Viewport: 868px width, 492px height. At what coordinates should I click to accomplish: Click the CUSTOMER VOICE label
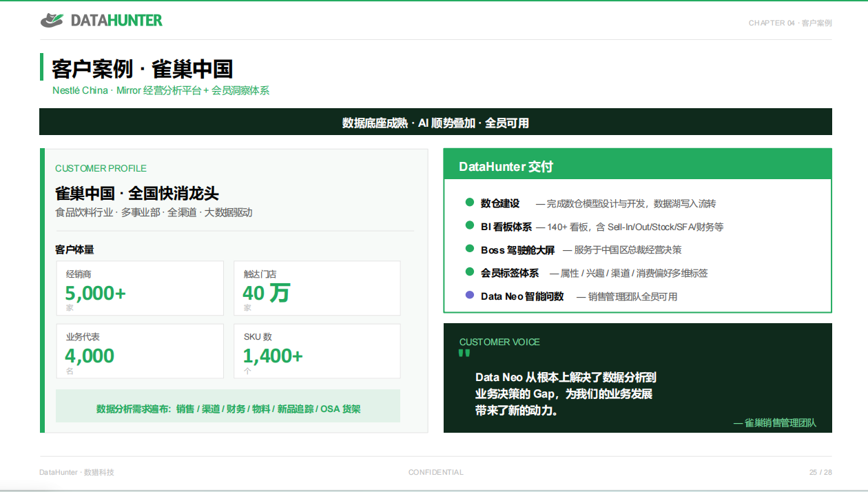click(x=499, y=342)
